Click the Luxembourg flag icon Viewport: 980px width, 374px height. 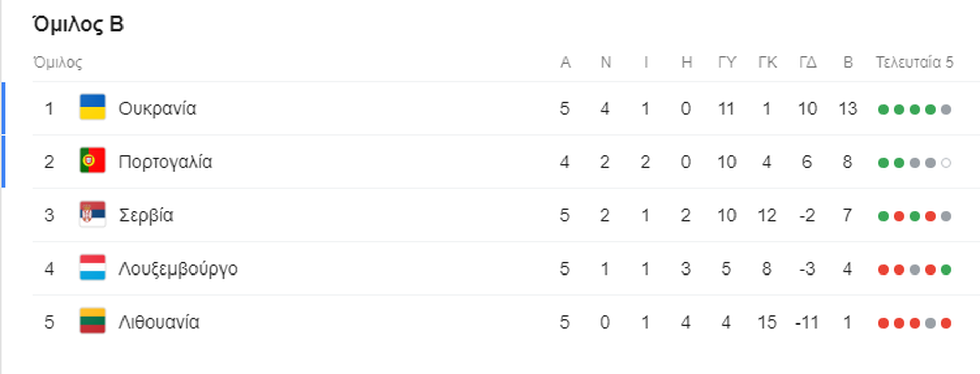92,268
